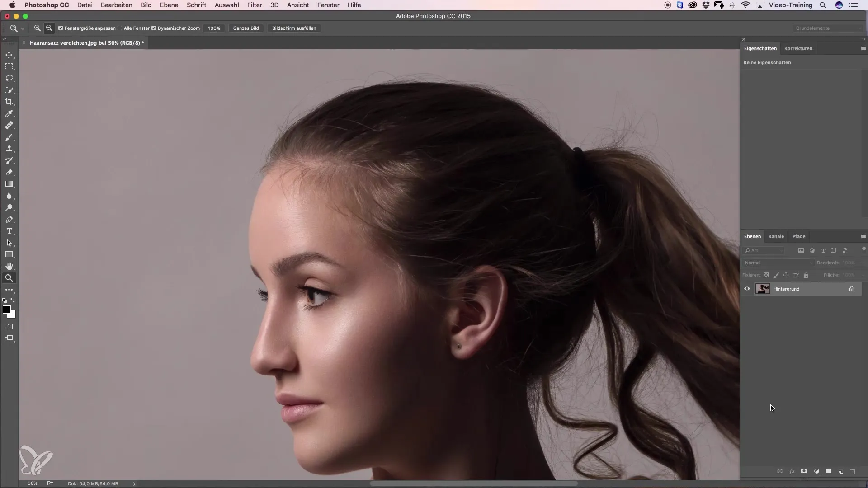Select the Clone Stamp tool
Viewport: 868px width, 488px height.
tap(9, 149)
